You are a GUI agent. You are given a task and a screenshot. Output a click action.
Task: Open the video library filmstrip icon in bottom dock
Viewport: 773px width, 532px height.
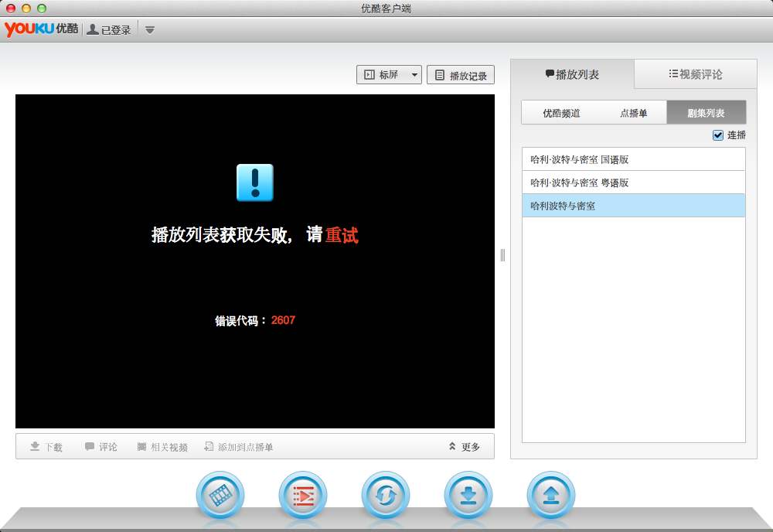220,495
